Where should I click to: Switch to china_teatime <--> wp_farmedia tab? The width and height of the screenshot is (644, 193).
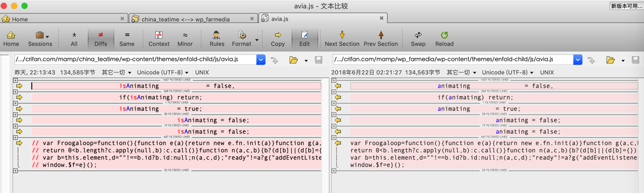[x=193, y=19]
